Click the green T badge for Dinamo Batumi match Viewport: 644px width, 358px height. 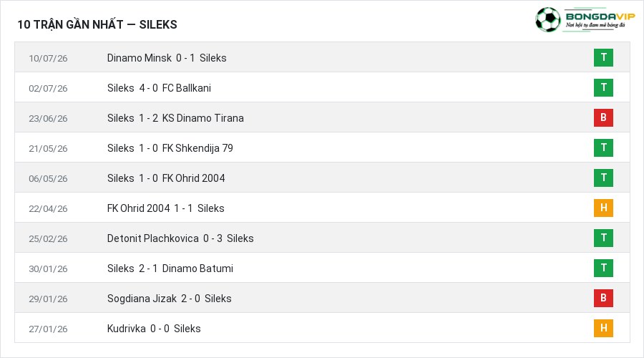click(603, 268)
